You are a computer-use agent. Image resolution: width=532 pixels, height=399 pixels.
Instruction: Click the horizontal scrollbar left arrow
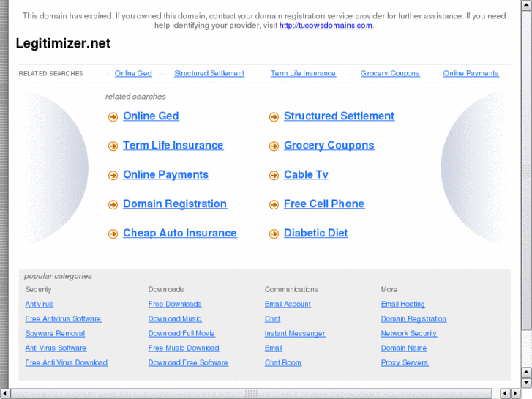click(x=5, y=393)
